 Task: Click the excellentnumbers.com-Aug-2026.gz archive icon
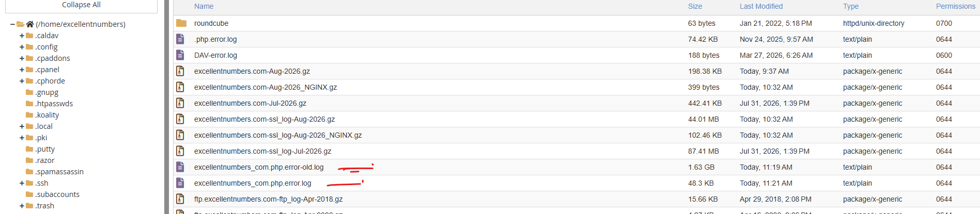180,71
